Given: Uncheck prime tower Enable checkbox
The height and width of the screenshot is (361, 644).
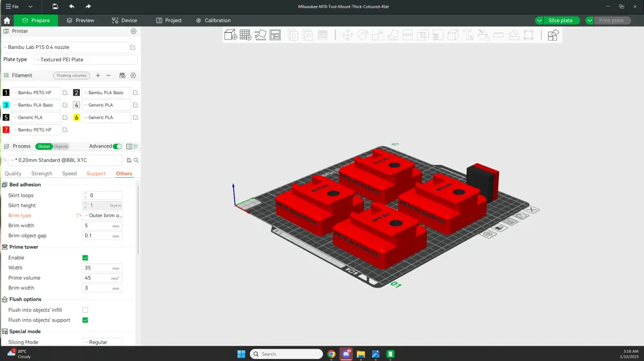Looking at the screenshot, I should tap(85, 258).
